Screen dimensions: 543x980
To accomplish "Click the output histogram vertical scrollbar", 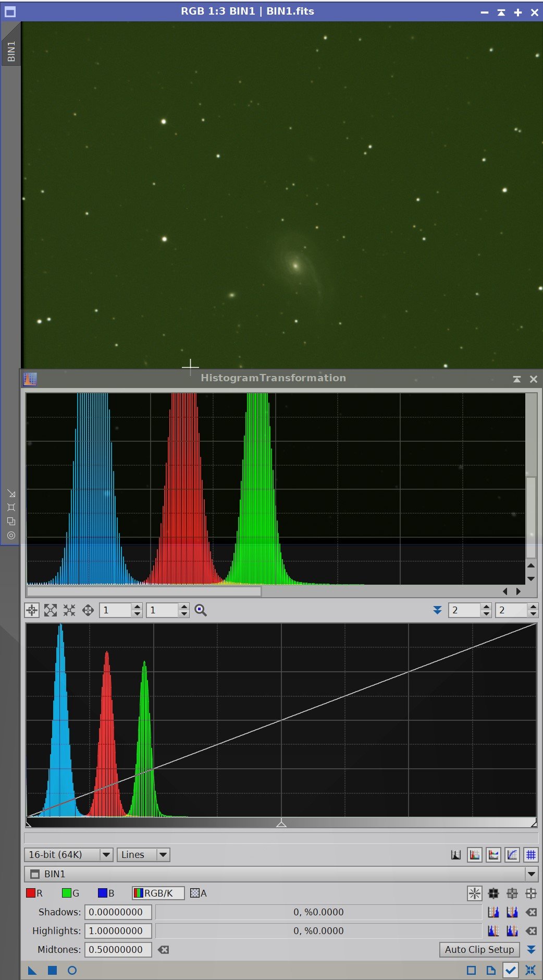I will click(x=531, y=517).
